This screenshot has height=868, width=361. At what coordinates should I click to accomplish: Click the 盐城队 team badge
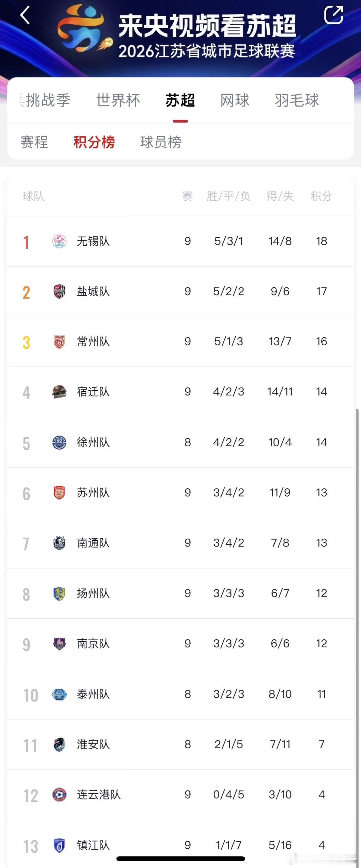click(x=59, y=291)
